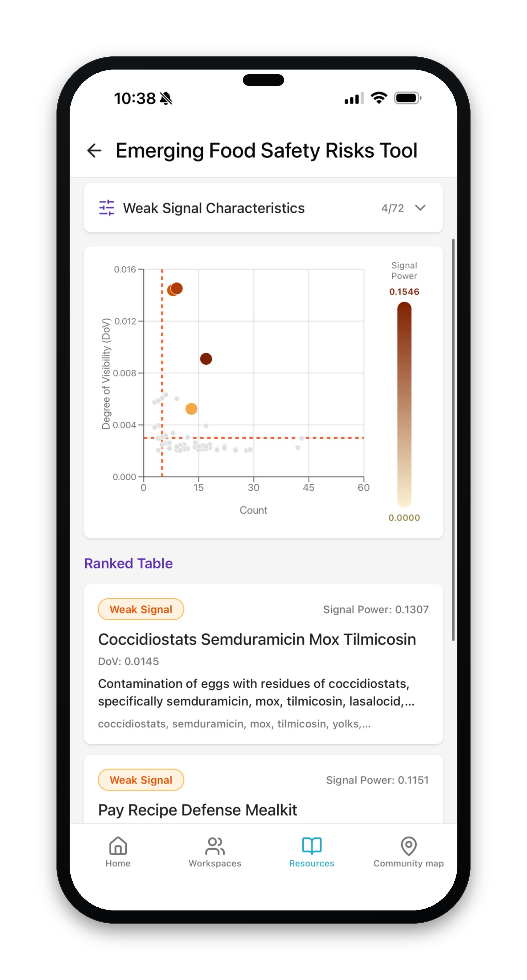This screenshot has height=980, width=527.
Task: Open Coccidiostats Semduramicin Mox Tilmicosin card
Action: (x=263, y=664)
